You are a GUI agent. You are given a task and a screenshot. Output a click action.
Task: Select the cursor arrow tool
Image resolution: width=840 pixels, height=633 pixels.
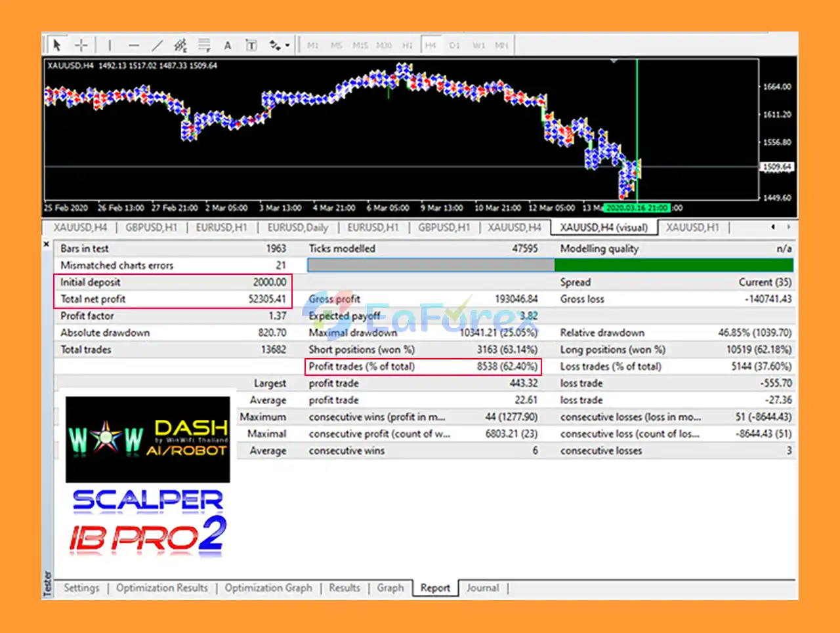(x=57, y=45)
